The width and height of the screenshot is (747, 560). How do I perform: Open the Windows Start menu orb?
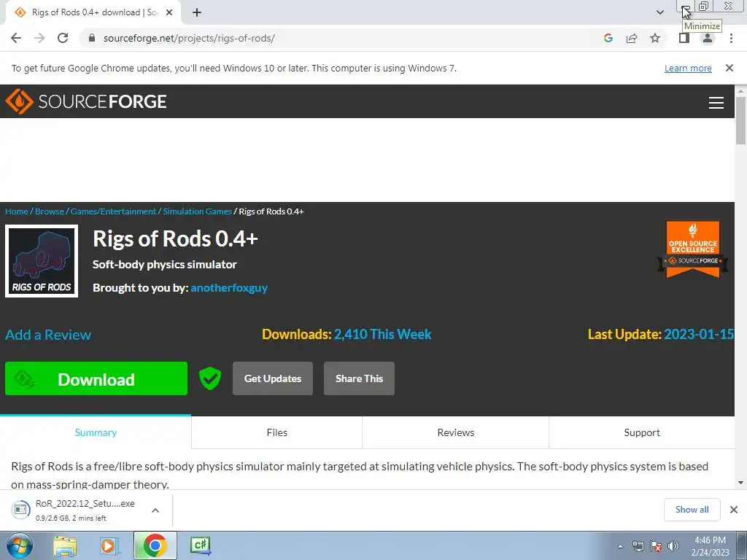[x=20, y=545]
